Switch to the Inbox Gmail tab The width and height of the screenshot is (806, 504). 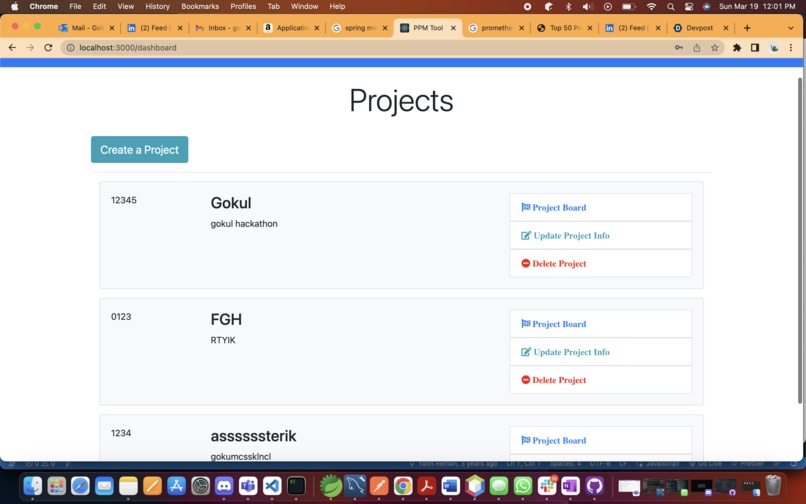(x=224, y=28)
